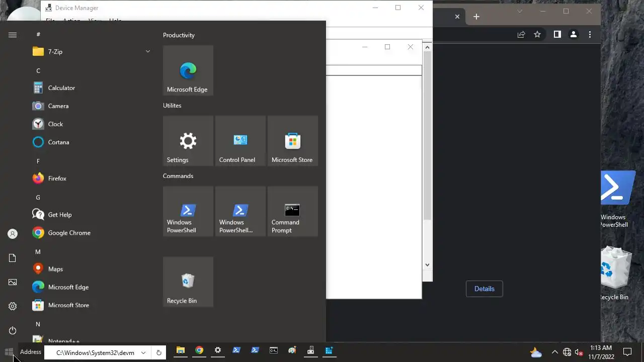Screen dimensions: 644x362
Task: Open a new Chrome tab with plus
Action: (x=476, y=17)
